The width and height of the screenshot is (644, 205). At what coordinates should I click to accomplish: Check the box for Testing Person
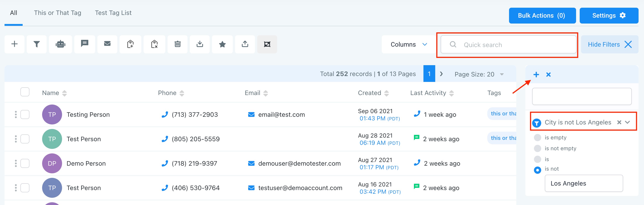point(25,114)
